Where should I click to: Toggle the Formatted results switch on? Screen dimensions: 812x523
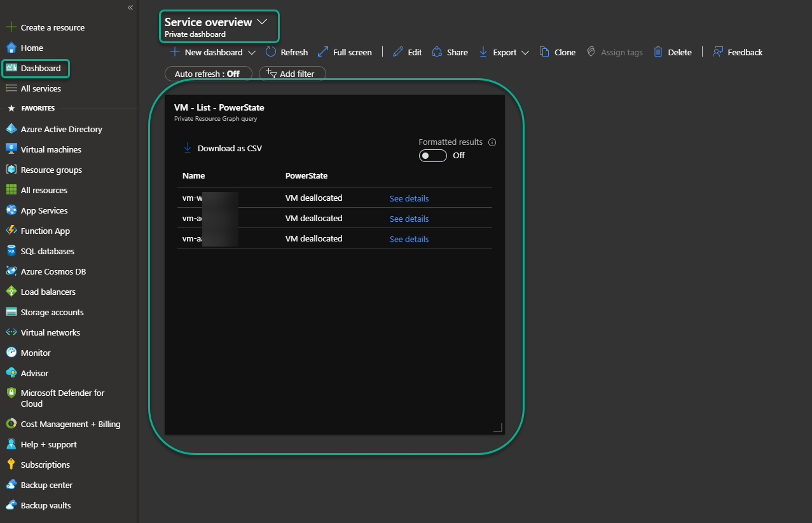(x=432, y=156)
